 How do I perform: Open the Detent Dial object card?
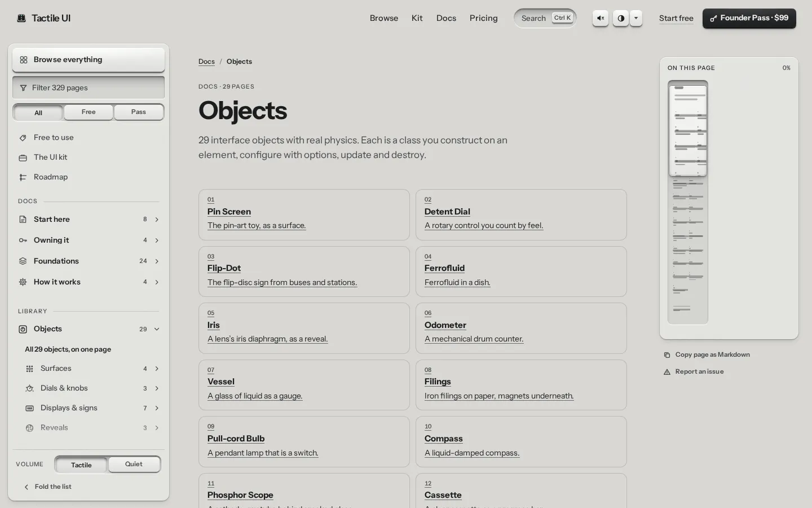(x=521, y=214)
